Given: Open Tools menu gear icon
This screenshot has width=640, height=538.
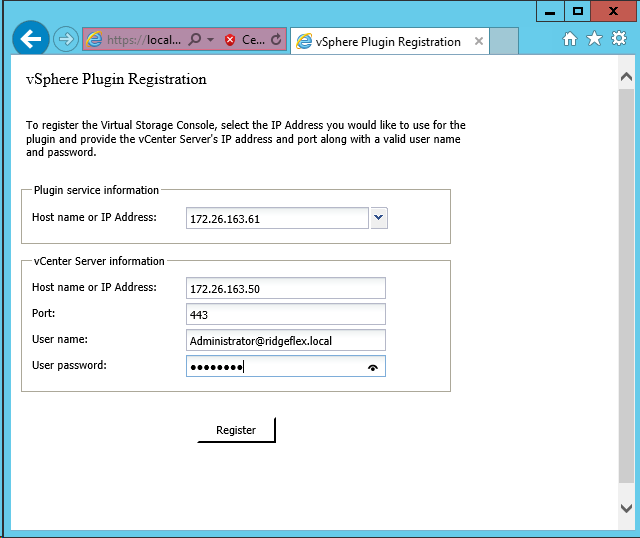Looking at the screenshot, I should pyautogui.click(x=619, y=38).
